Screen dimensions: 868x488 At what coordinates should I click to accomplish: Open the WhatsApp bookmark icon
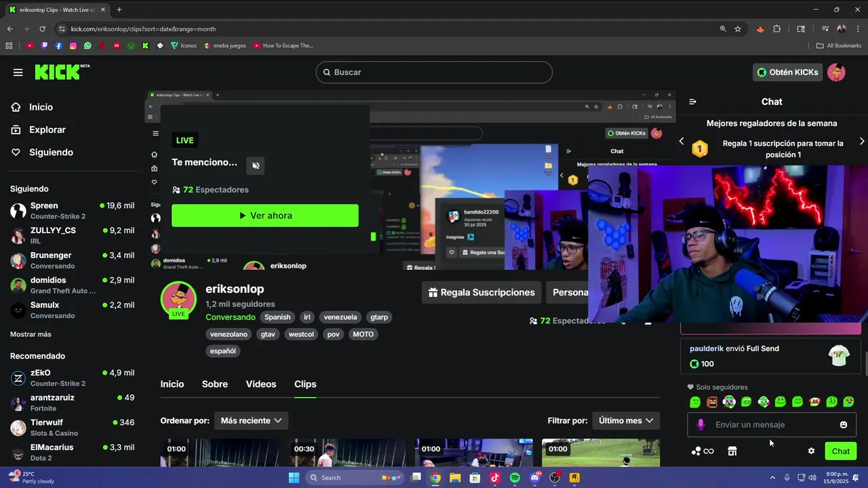87,45
